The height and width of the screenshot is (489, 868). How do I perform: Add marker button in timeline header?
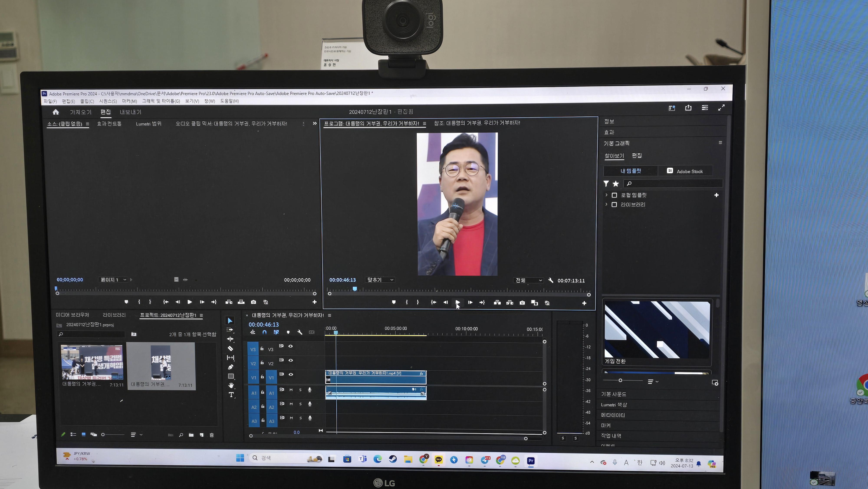click(x=288, y=332)
